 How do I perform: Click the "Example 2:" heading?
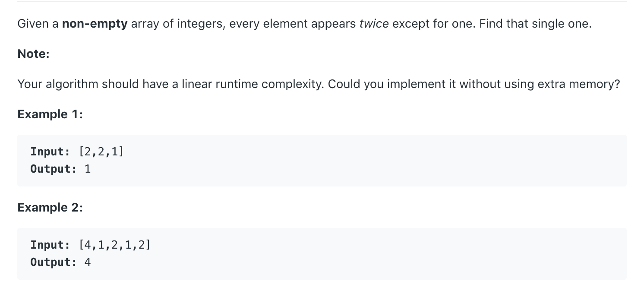click(50, 208)
